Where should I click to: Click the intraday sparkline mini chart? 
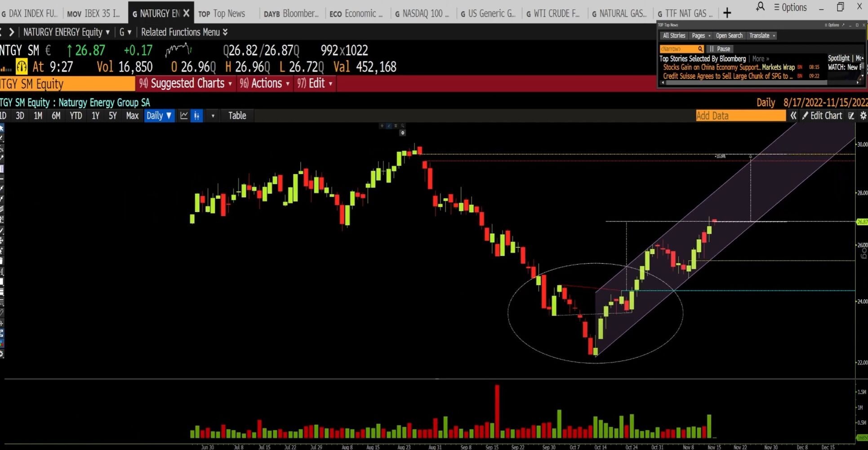pyautogui.click(x=178, y=50)
